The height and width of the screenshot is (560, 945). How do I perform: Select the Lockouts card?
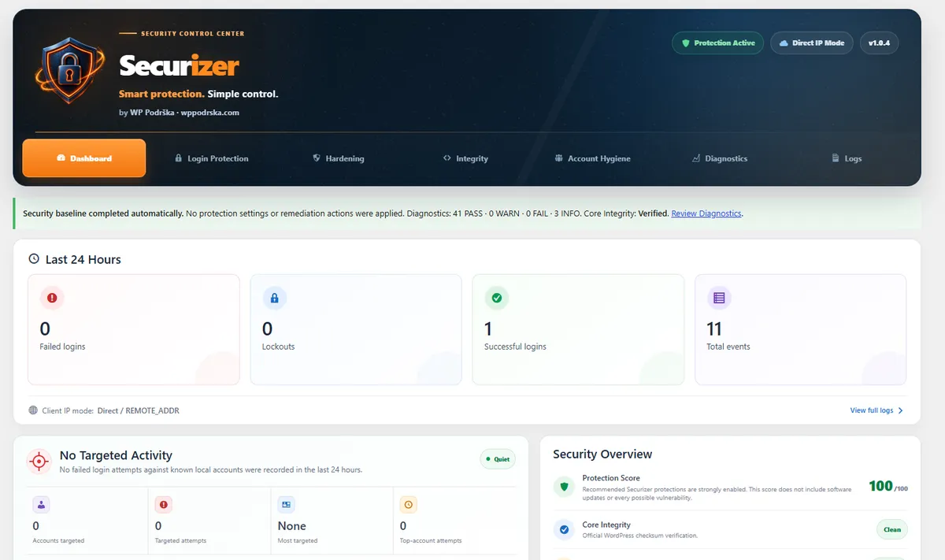point(356,329)
